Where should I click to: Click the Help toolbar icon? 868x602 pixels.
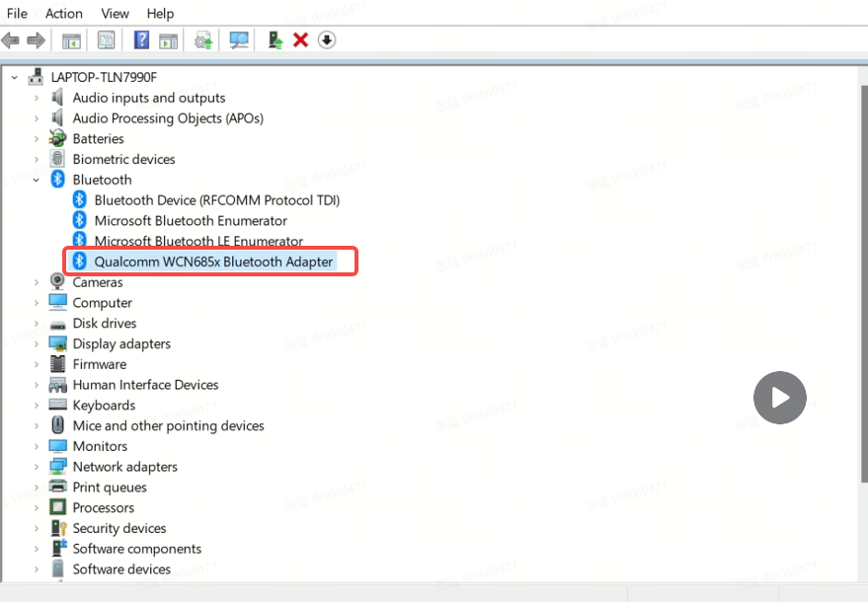tap(141, 40)
